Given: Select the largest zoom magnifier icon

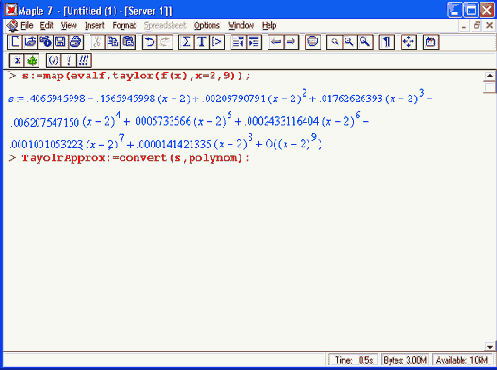Looking at the screenshot, I should (x=365, y=42).
